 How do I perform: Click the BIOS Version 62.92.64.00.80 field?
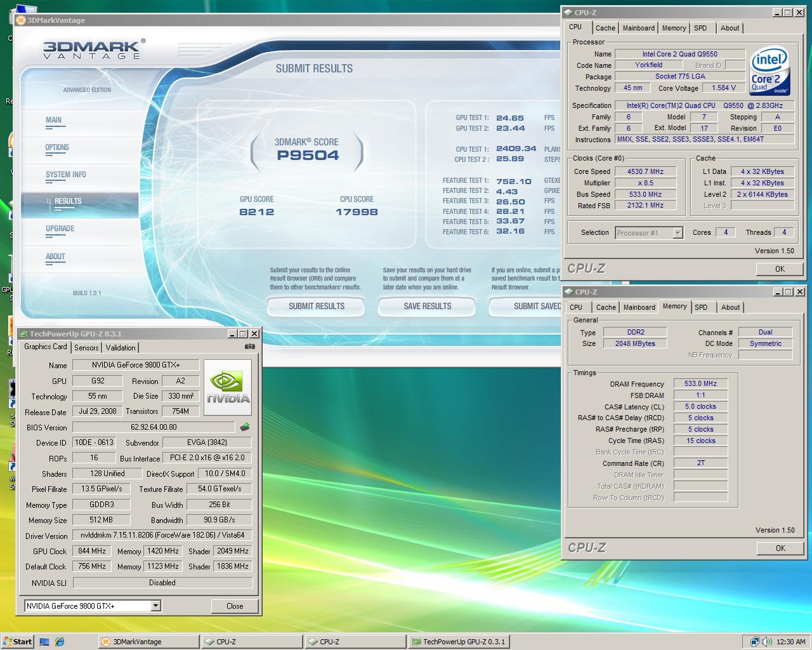(x=154, y=427)
